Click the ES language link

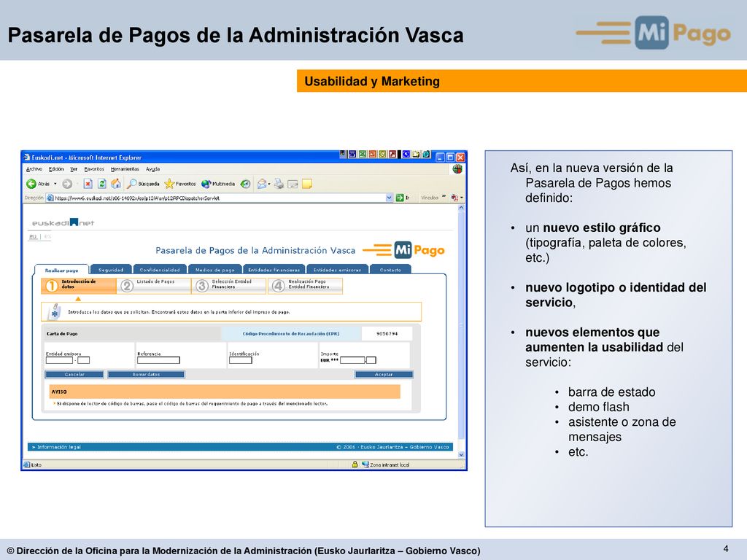[47, 236]
